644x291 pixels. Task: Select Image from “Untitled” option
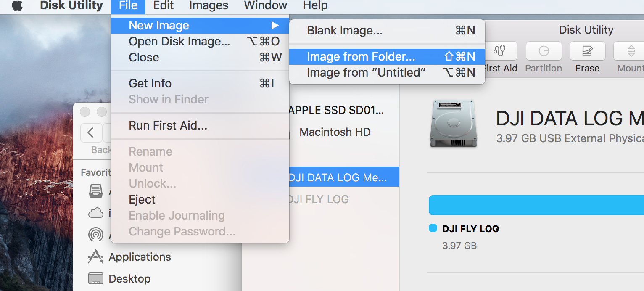(x=387, y=73)
